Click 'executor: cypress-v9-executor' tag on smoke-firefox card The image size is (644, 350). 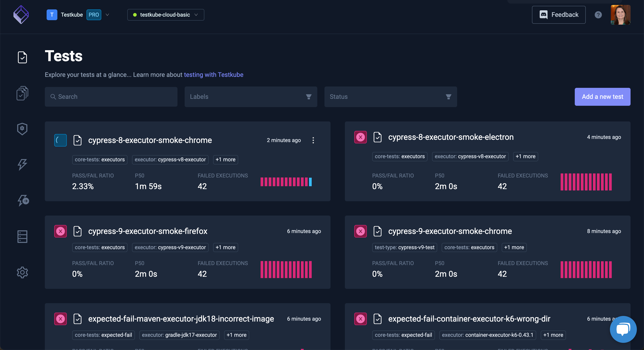point(170,247)
